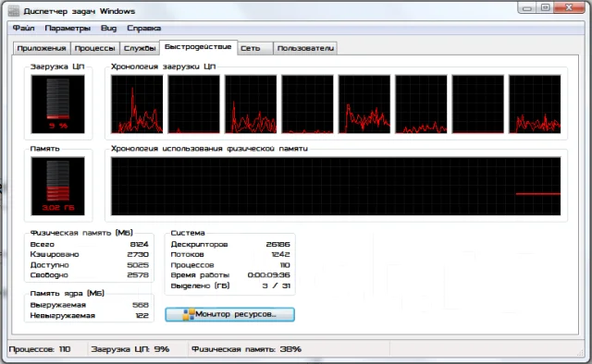The image size is (592, 364).
Task: Select the Быстродействие tab
Action: [198, 47]
